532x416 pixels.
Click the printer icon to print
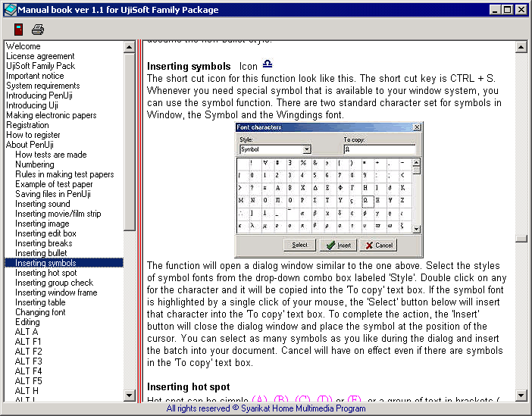[x=38, y=30]
